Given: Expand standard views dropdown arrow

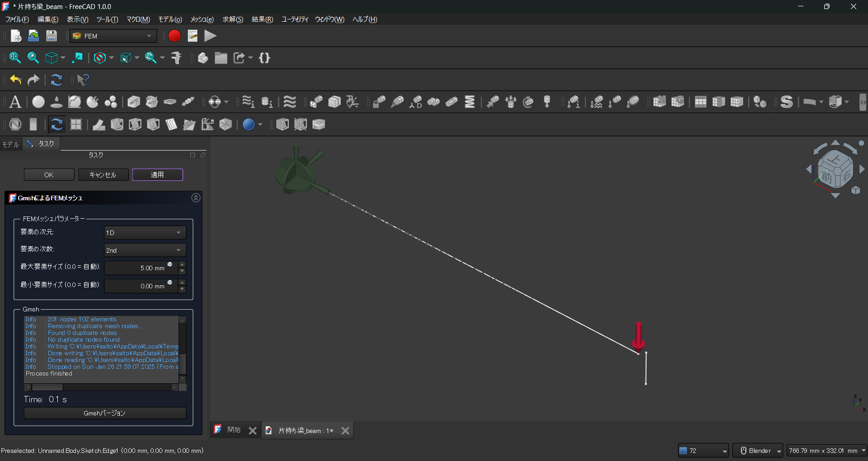Looking at the screenshot, I should click(63, 58).
